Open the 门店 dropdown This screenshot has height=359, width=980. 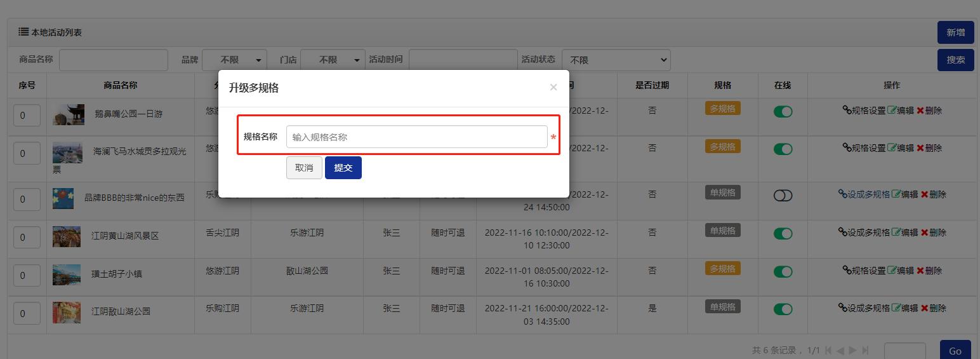point(333,60)
